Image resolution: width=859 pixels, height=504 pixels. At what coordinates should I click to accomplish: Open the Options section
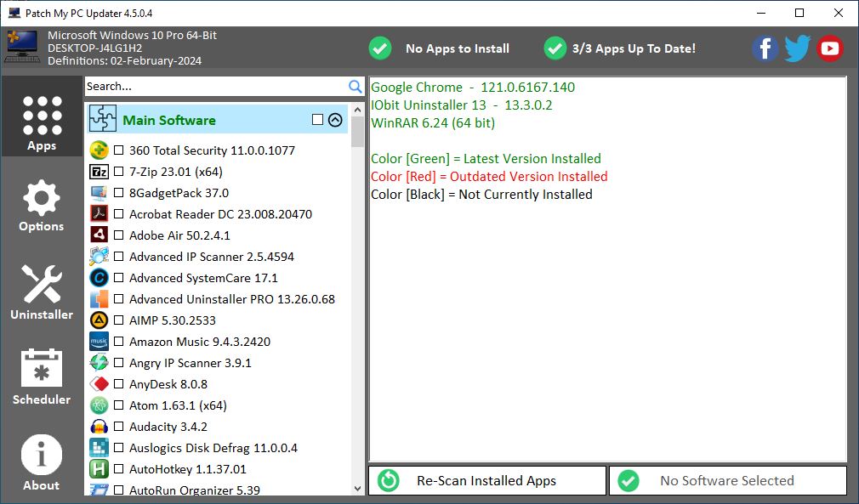[42, 205]
